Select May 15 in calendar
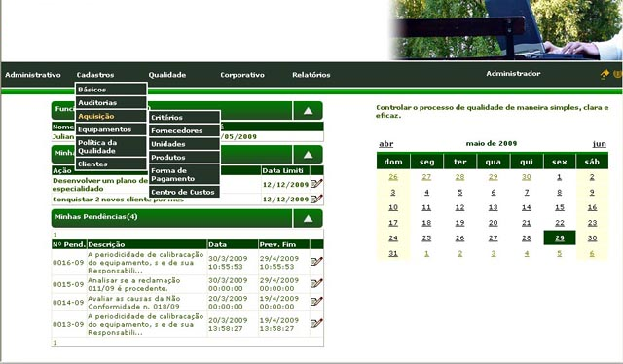Screen dimensions: 623x364 560,207
